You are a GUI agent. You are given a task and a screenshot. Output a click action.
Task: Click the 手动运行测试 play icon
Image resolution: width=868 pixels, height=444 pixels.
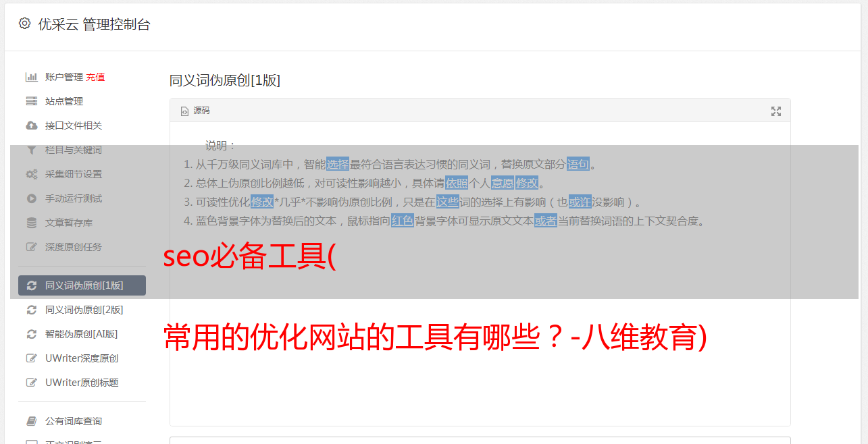click(31, 198)
